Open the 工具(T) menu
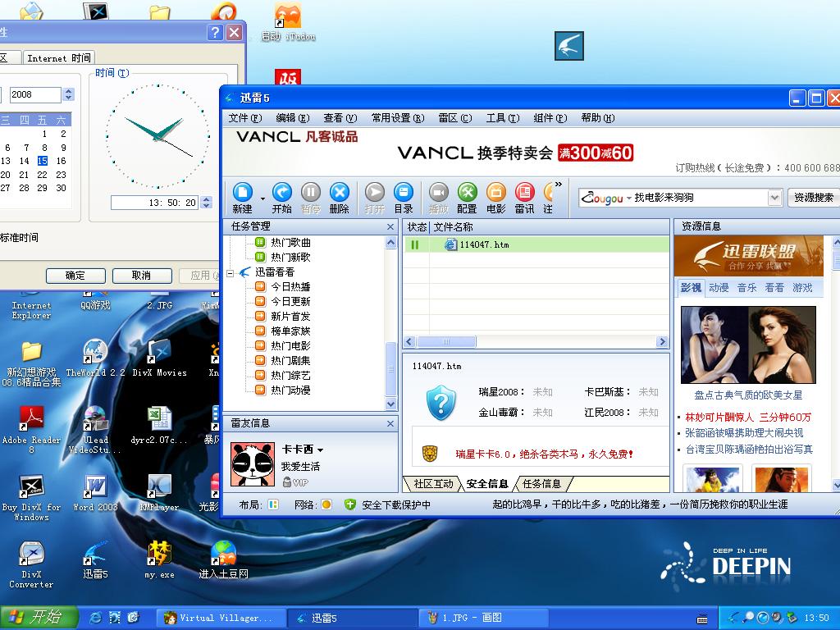840x630 pixels. tap(503, 118)
